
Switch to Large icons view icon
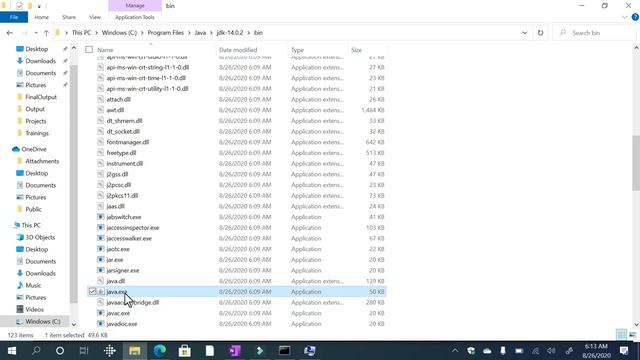pyautogui.click(x=633, y=335)
